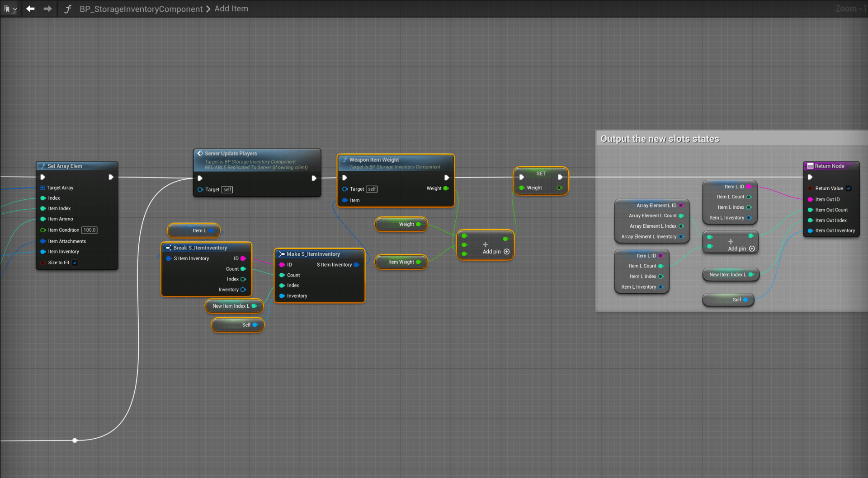Click the Size to Fit boolean pin
This screenshot has width=868, height=478.
(x=43, y=262)
